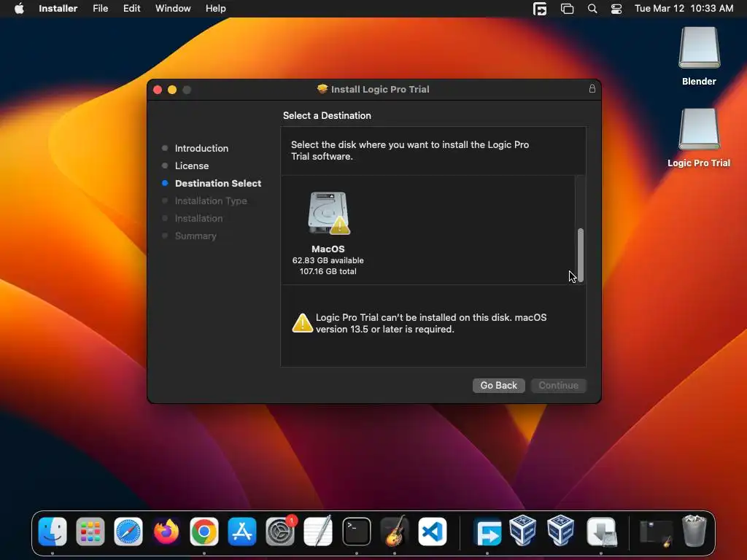Click the 'Select the disk where you want' instructions
747x560 pixels.
point(410,150)
